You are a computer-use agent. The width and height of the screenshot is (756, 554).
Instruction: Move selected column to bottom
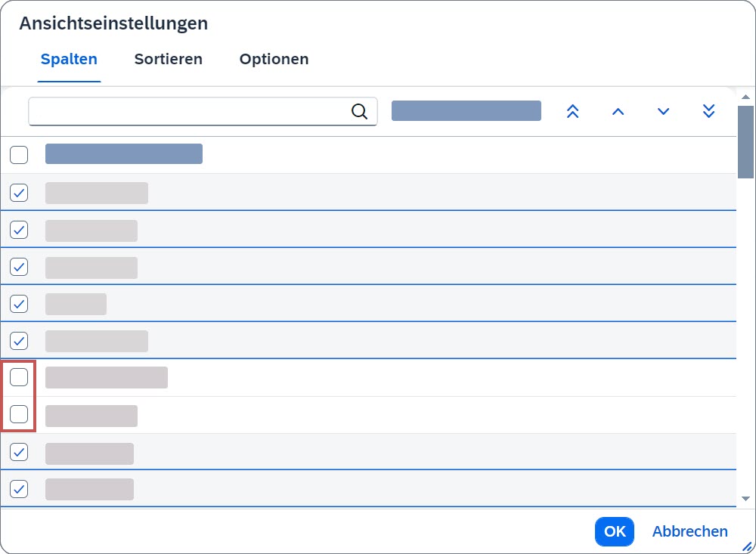708,112
